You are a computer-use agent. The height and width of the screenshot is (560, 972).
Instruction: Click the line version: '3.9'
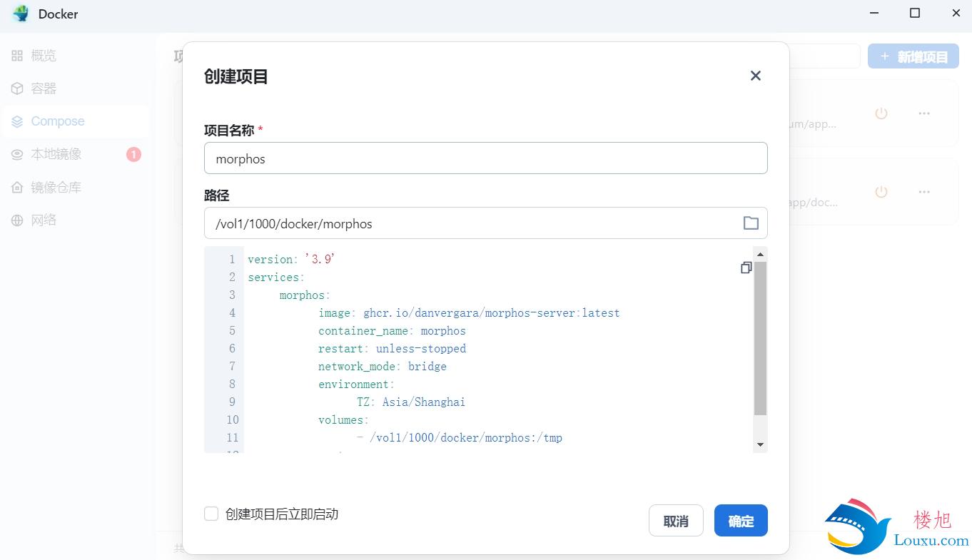click(x=291, y=259)
